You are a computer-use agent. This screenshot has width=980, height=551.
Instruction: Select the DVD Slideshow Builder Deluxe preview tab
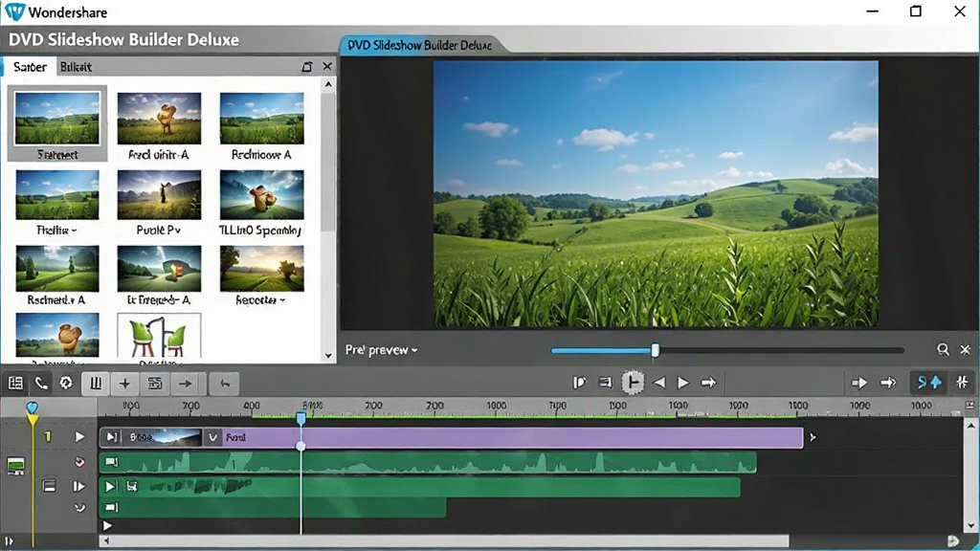click(x=419, y=45)
